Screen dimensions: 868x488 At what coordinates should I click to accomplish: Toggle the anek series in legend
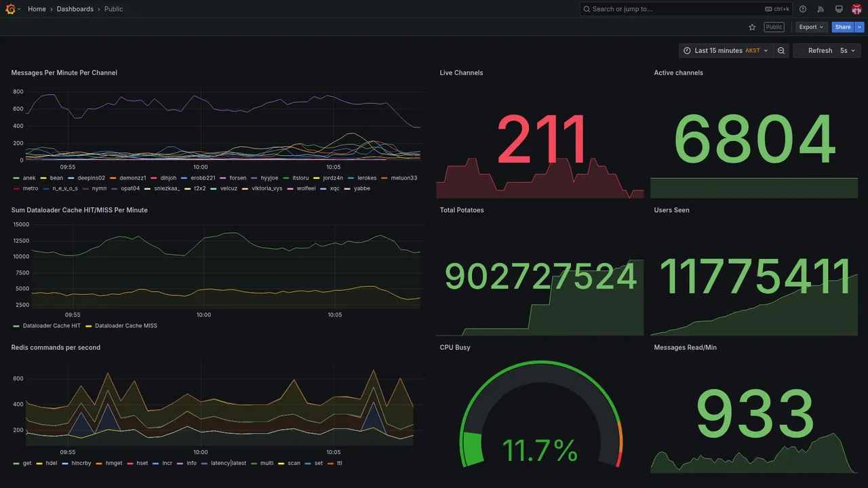pyautogui.click(x=28, y=178)
